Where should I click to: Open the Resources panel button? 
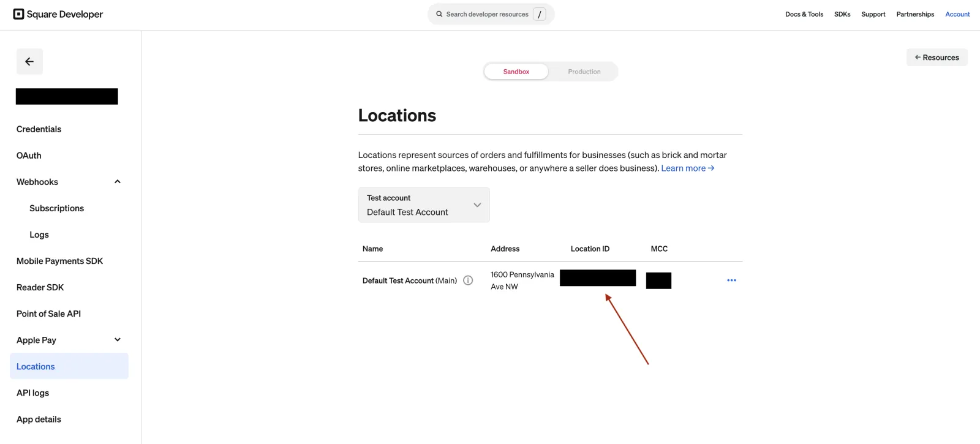[x=937, y=58]
